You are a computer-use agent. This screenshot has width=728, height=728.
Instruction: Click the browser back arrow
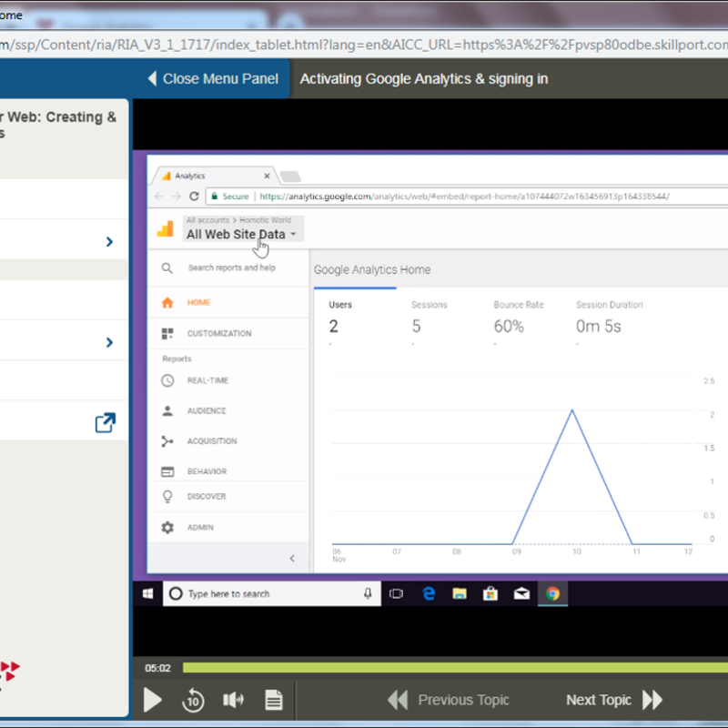point(159,196)
